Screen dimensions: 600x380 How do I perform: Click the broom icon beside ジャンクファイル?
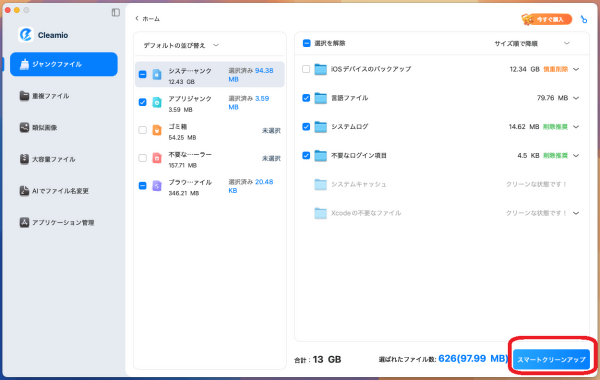tap(24, 64)
